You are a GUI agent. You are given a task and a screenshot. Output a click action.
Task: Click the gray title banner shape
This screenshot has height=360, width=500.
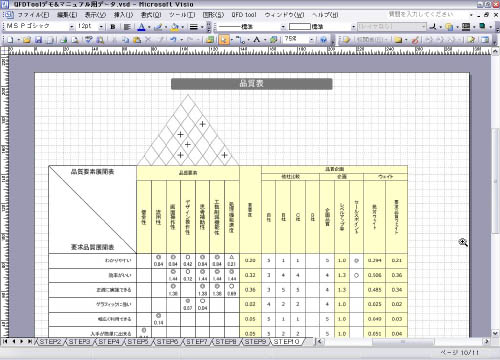coord(252,84)
